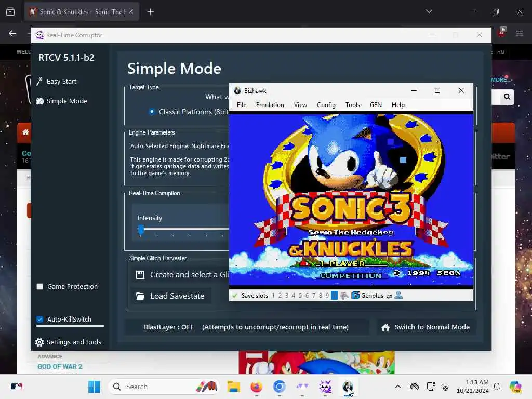Click the website search magnifier icon
Image resolution: width=532 pixels, height=399 pixels.
507,97
